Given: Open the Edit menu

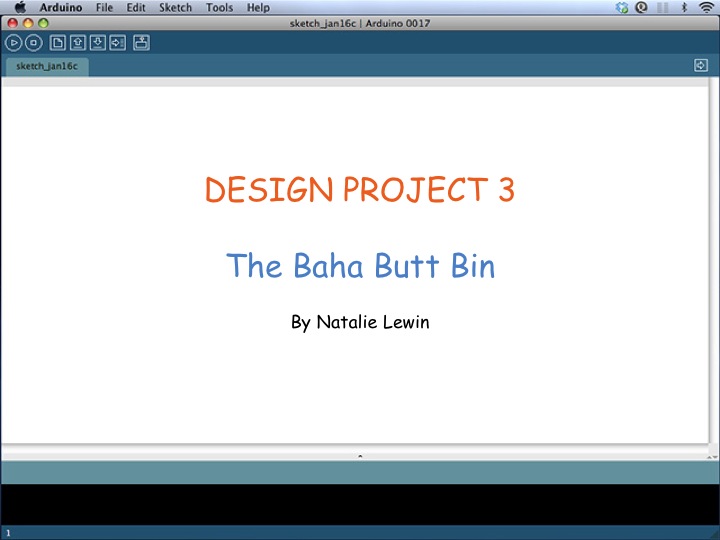Looking at the screenshot, I should coord(136,7).
